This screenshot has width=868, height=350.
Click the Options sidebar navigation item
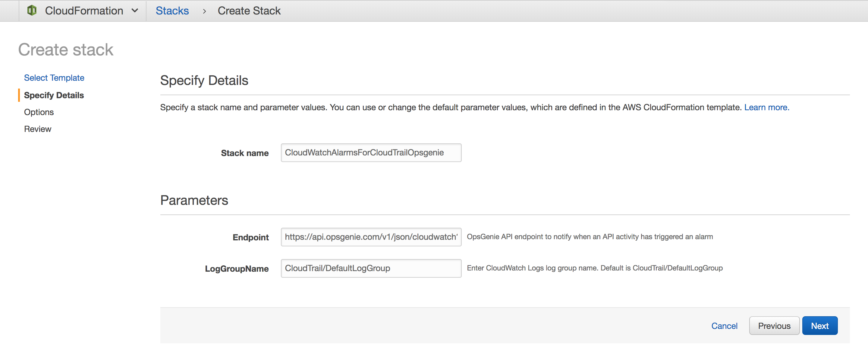(x=38, y=112)
